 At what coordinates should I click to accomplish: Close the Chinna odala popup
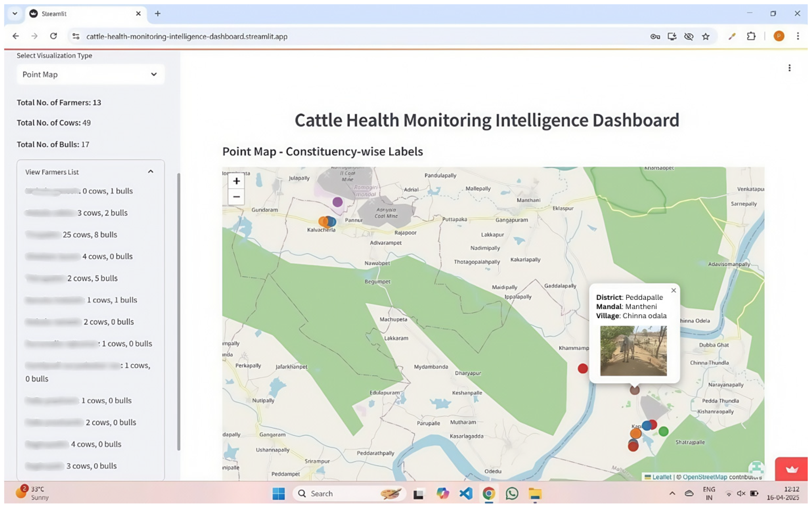coord(673,290)
